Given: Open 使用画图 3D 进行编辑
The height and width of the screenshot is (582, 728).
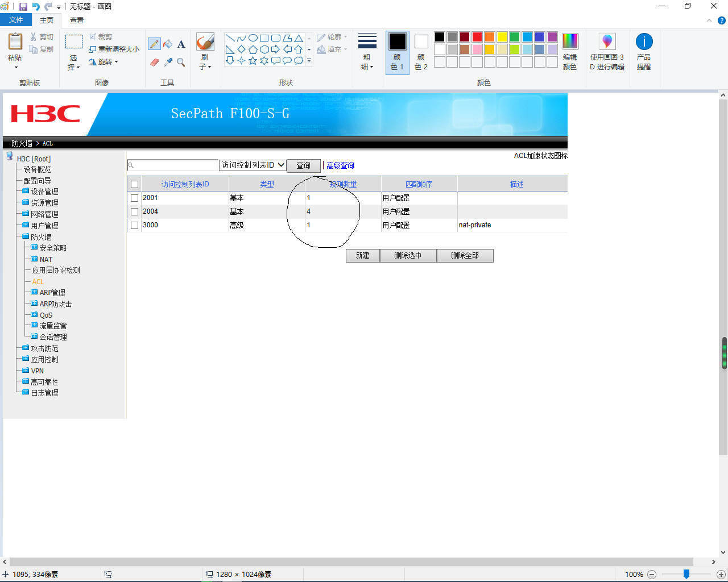Looking at the screenshot, I should click(x=607, y=51).
